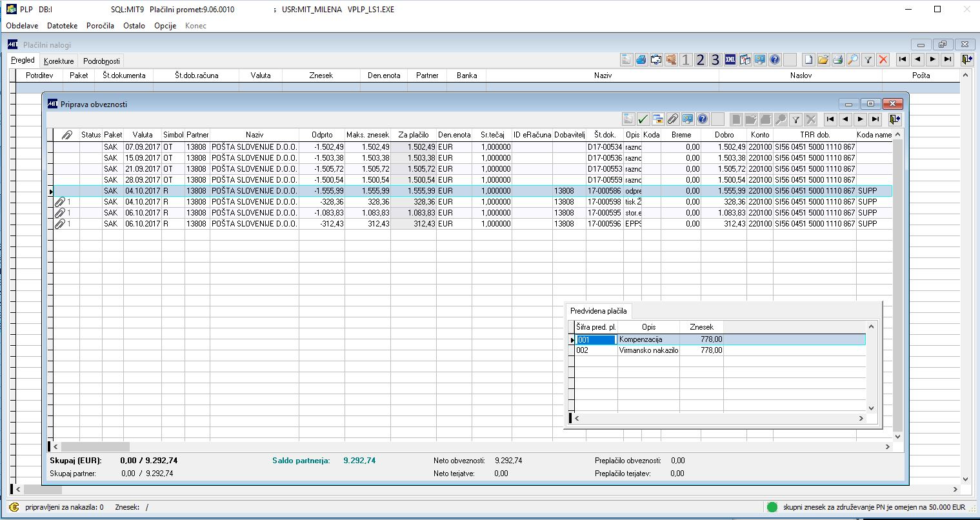Click the exit door icon in Priprava obveznosti window
The width and height of the screenshot is (980, 520).
click(894, 119)
